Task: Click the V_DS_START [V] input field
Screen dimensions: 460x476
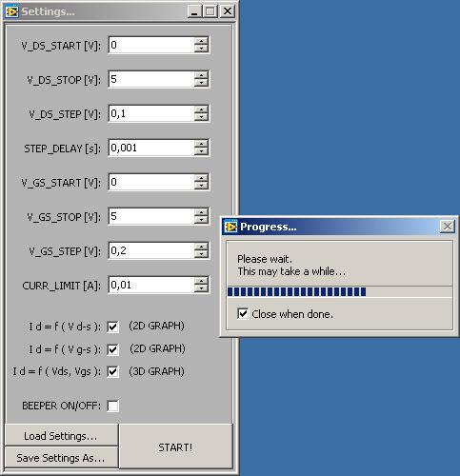Action: click(x=151, y=45)
